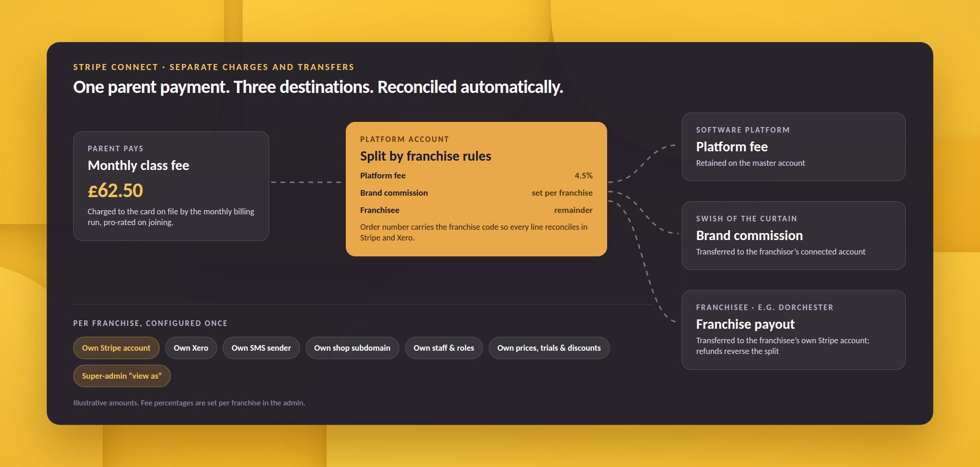This screenshot has height=467, width=980.
Task: Click the £62.50 amount
Action: [115, 191]
